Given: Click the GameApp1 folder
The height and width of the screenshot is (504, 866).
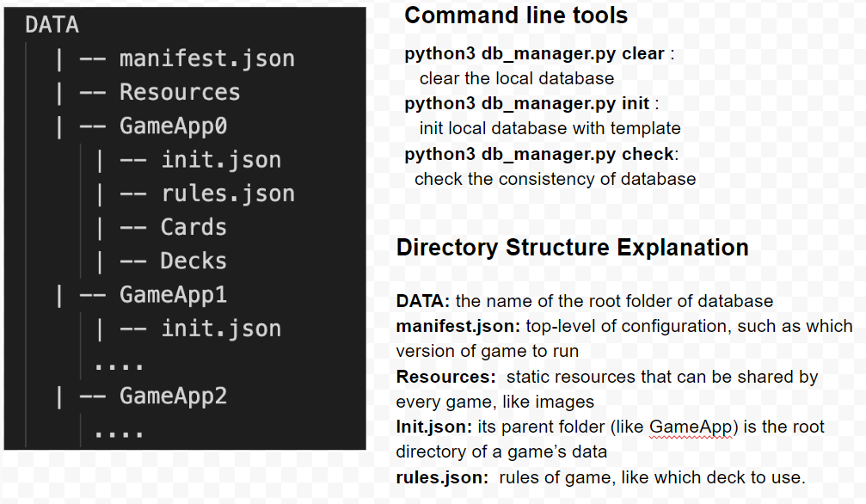Looking at the screenshot, I should point(174,294).
